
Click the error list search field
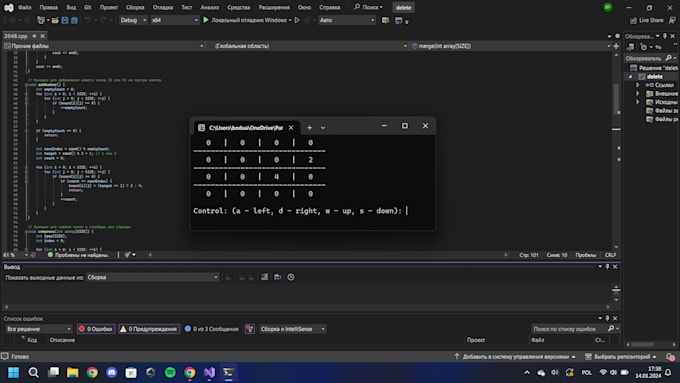click(569, 329)
